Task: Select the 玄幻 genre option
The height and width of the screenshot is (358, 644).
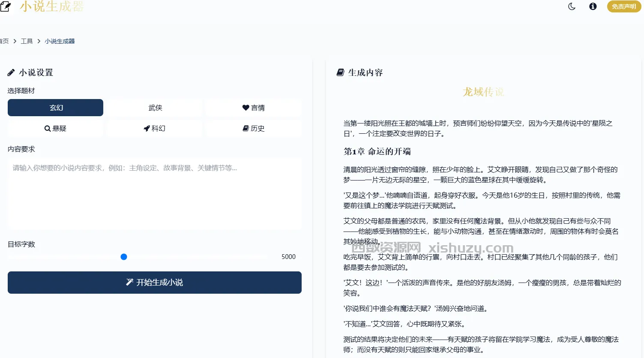Action: click(55, 108)
